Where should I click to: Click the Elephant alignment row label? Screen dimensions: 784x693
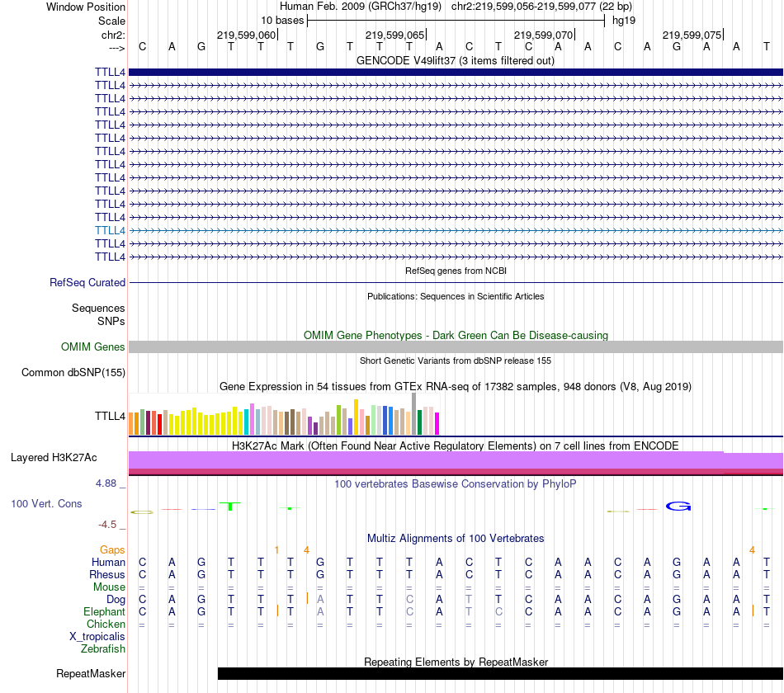click(104, 612)
